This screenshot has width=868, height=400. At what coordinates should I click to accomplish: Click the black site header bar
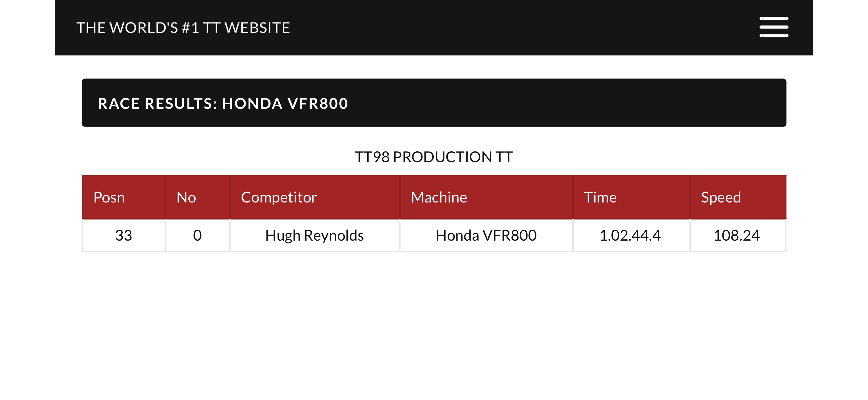point(434,28)
